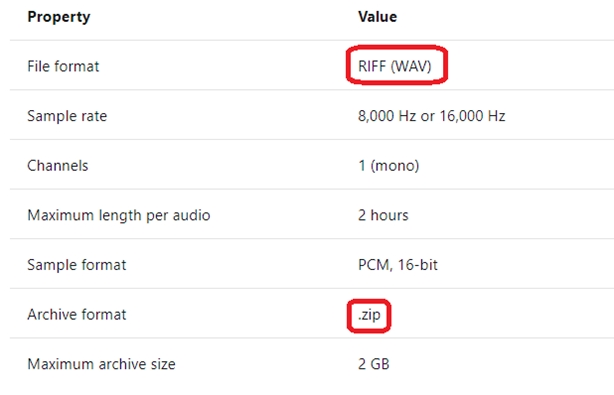Click the red outline around .zip

tap(369, 316)
